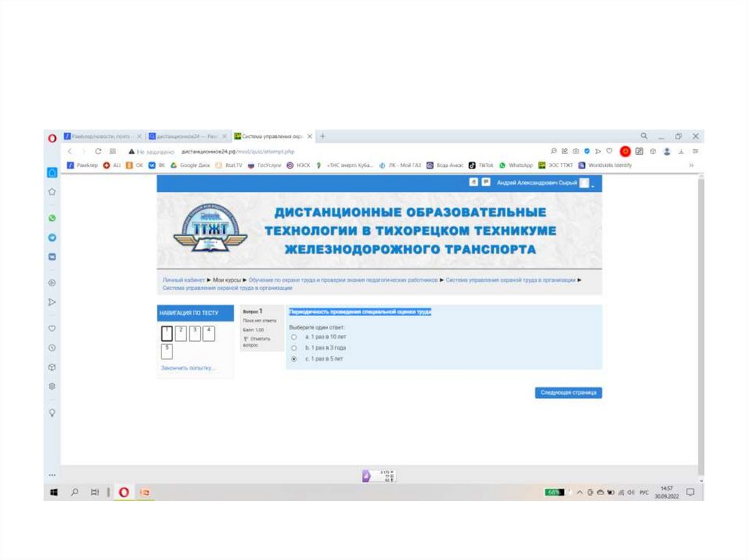The image size is (748, 560).
Task: Open the Рамблер bookmark
Action: tap(82, 165)
